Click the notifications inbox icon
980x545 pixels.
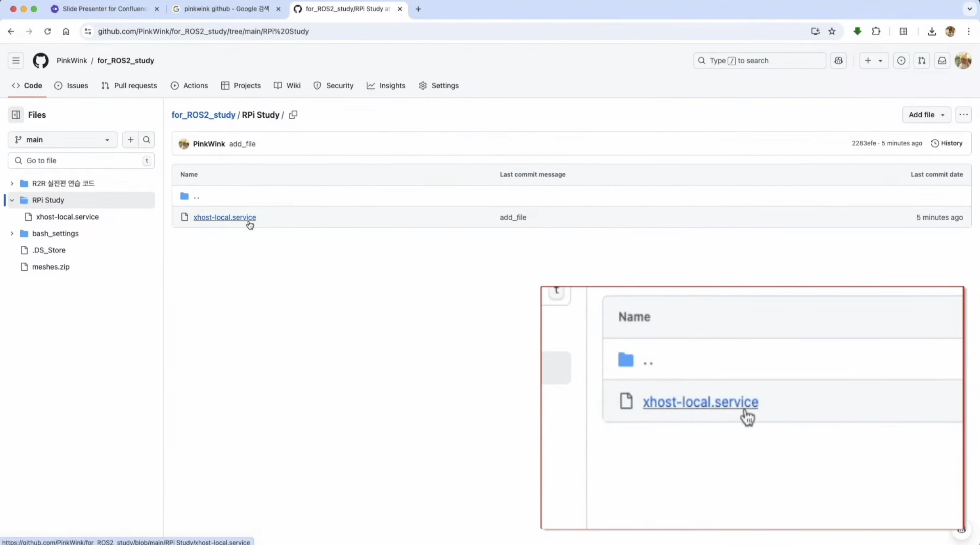(x=942, y=61)
